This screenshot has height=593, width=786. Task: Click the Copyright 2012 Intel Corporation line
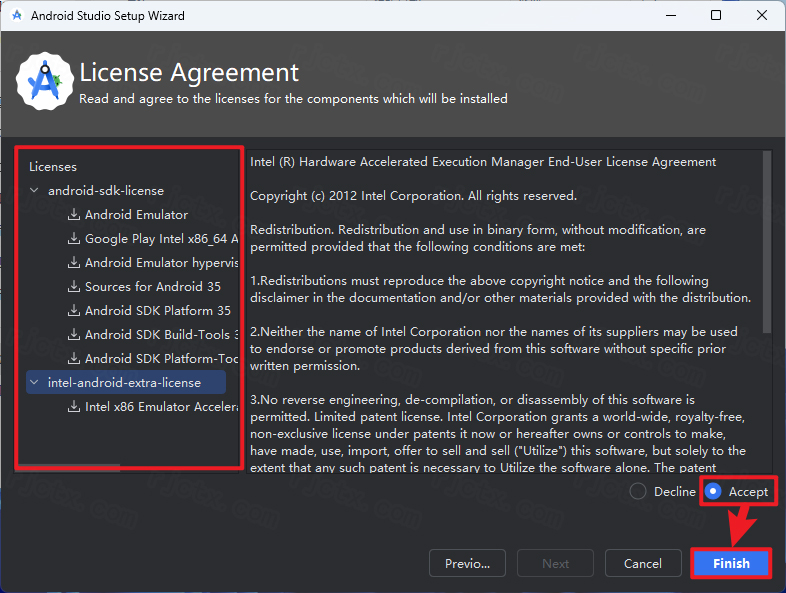pyautogui.click(x=414, y=196)
